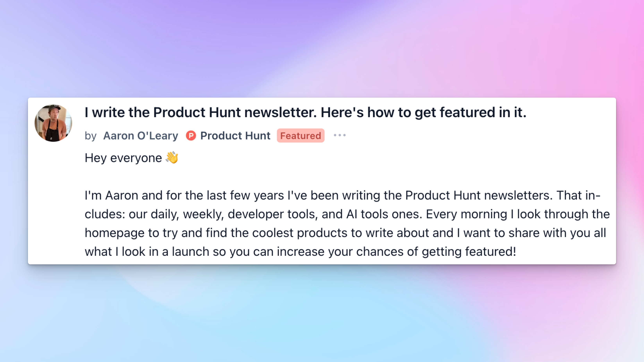The height and width of the screenshot is (362, 644).
Task: Click the red Product Hunt logo icon
Action: point(191,136)
